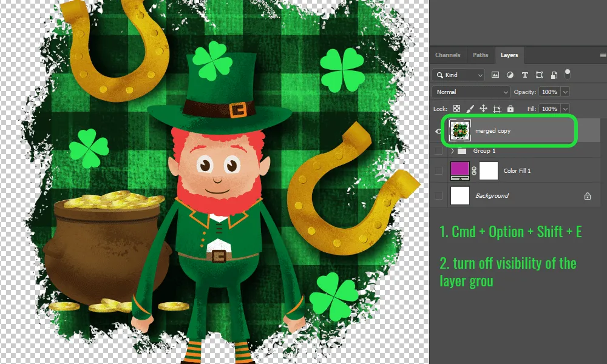This screenshot has width=607, height=364.
Task: Click the Background layer lock icon
Action: click(587, 196)
